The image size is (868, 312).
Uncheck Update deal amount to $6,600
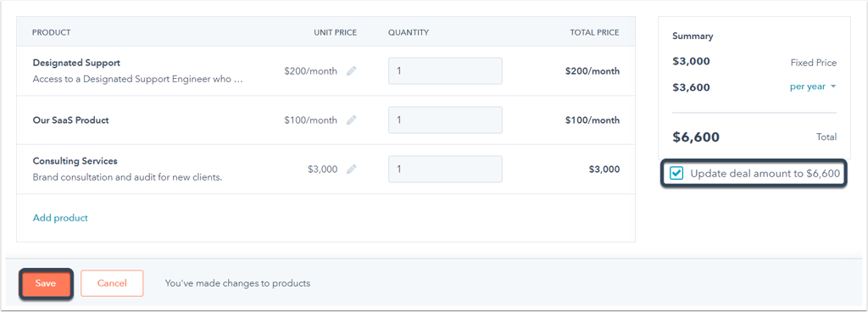click(676, 174)
